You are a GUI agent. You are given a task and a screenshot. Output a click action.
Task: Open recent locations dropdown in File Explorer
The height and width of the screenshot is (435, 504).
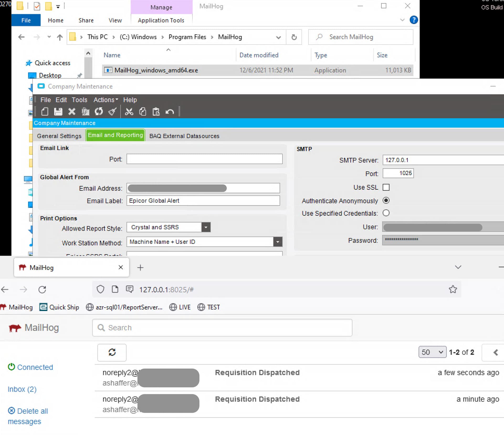pos(49,37)
